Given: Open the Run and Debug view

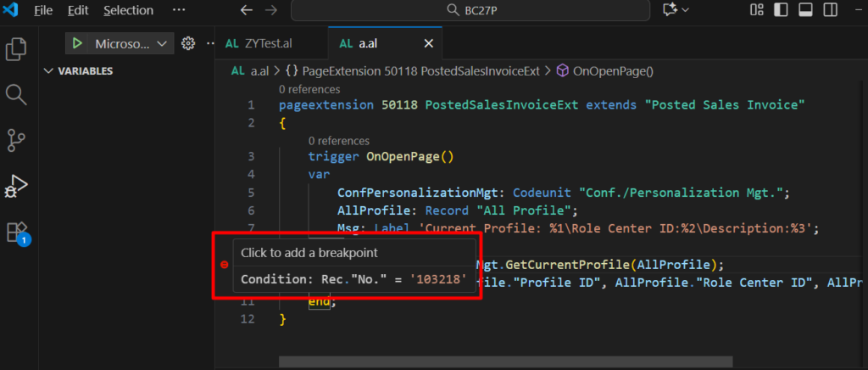Looking at the screenshot, I should (x=17, y=185).
